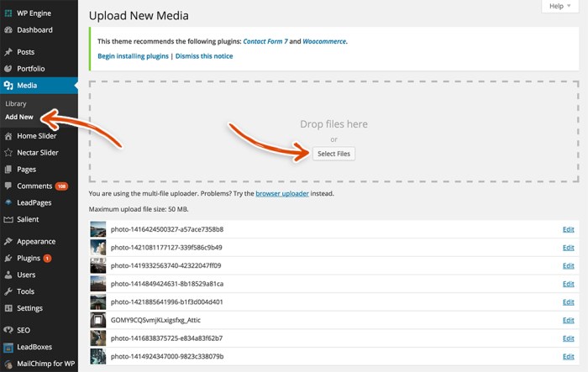Click thumbnail of photo-1414924347000-9823c338079b

98,356
